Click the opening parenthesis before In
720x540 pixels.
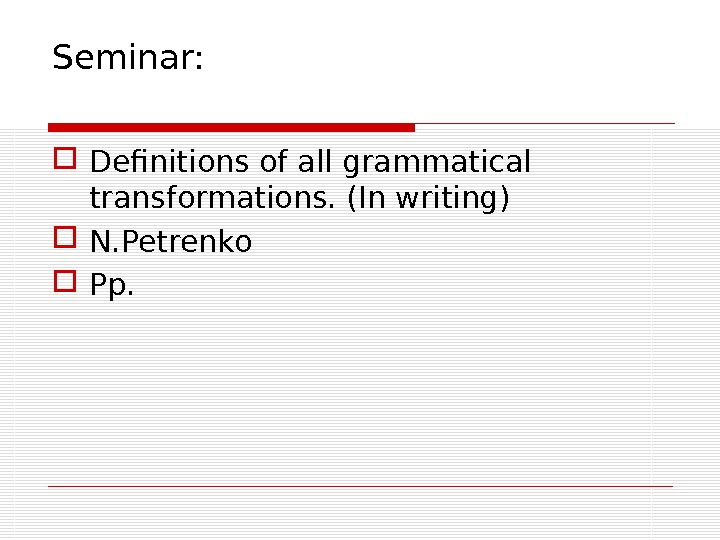click(350, 199)
